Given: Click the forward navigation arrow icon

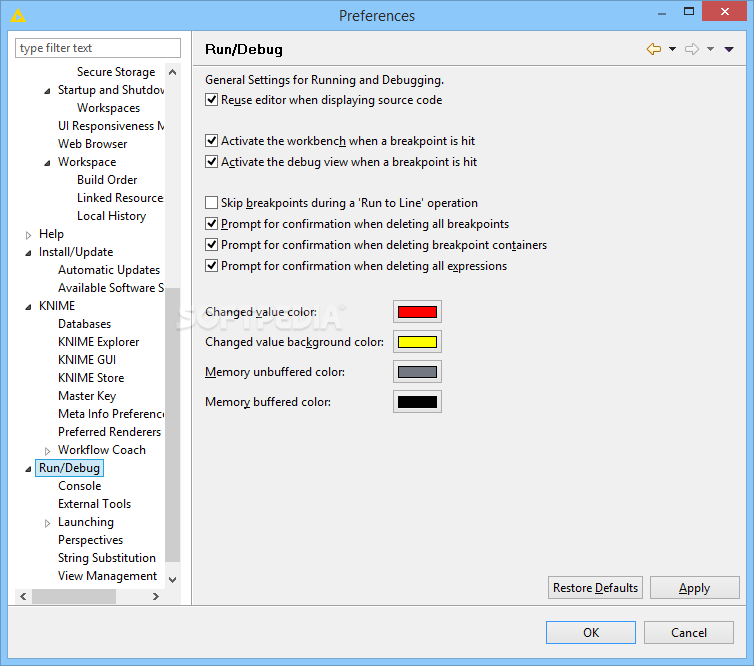Looking at the screenshot, I should (692, 49).
